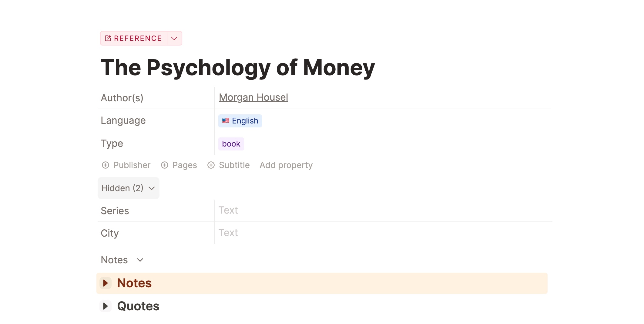Click the Type property label
Image resolution: width=644 pixels, height=324 pixels.
112,143
